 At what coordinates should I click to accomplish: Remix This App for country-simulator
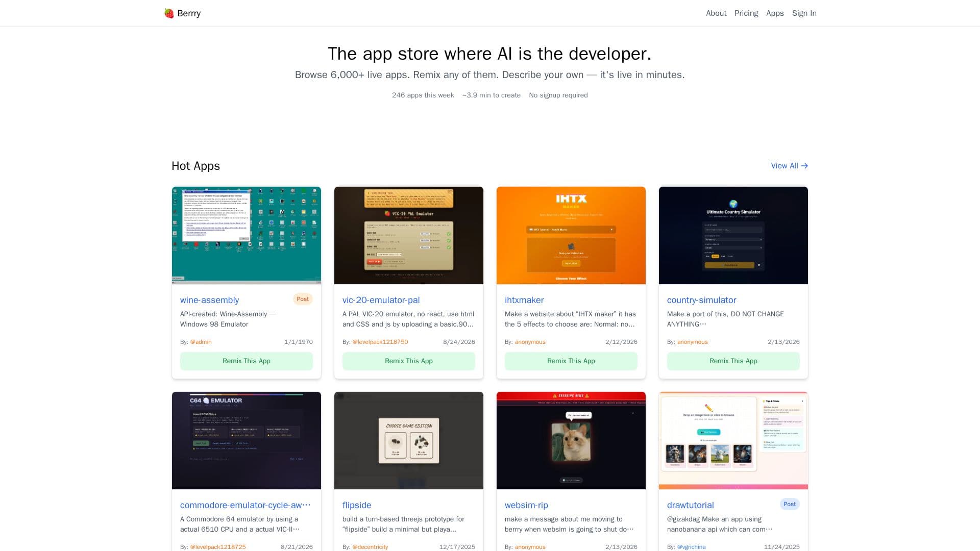pos(733,361)
